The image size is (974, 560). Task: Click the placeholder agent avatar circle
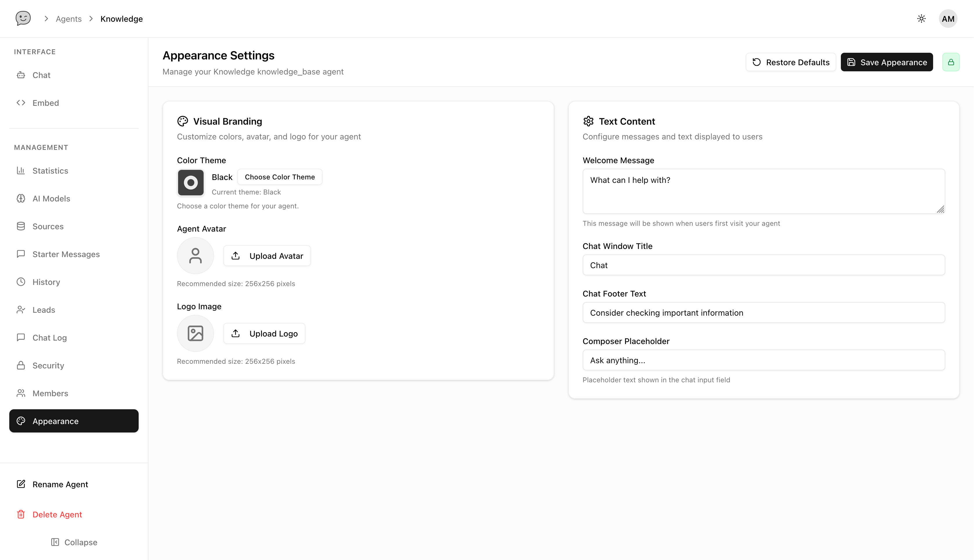coord(195,255)
